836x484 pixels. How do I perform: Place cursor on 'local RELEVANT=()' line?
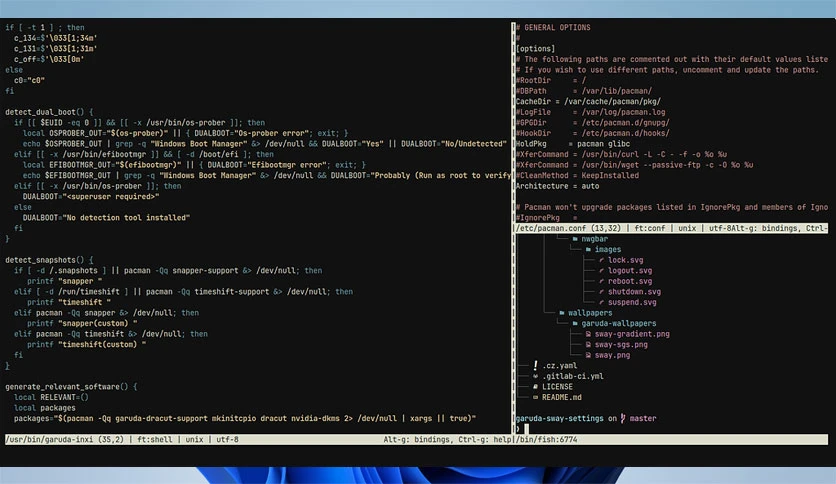coord(51,398)
